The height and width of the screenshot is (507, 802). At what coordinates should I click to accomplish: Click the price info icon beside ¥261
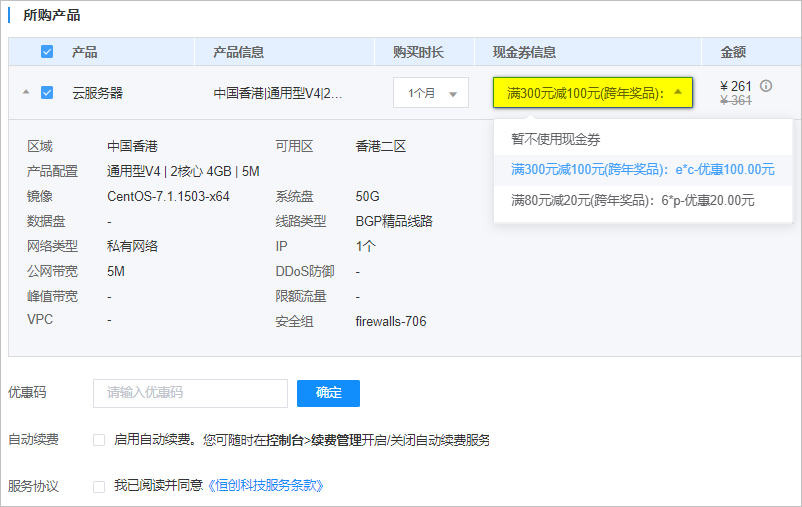pyautogui.click(x=766, y=85)
